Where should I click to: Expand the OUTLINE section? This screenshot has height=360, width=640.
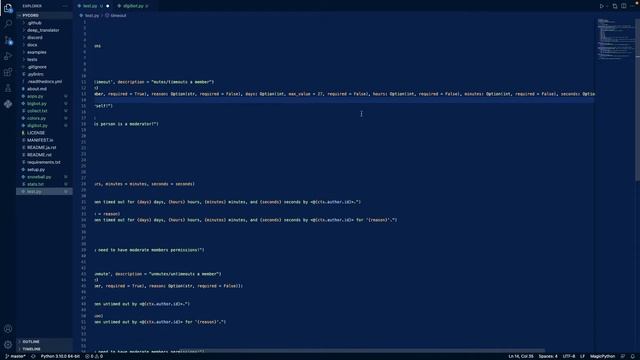(44, 342)
